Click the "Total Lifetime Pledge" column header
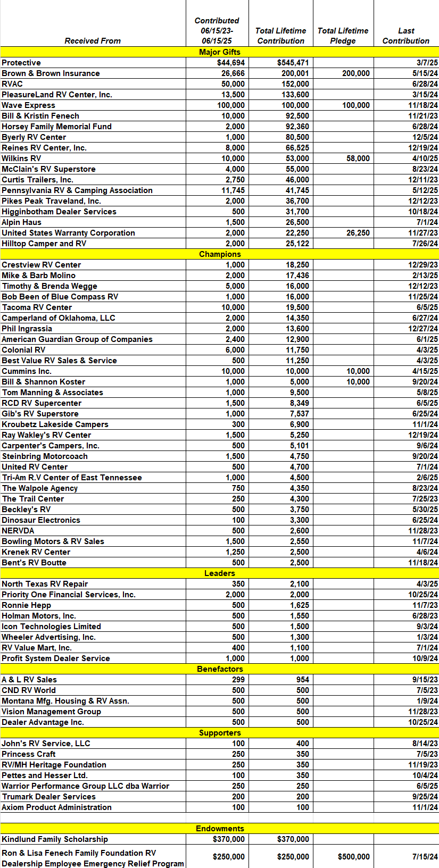 343,36
